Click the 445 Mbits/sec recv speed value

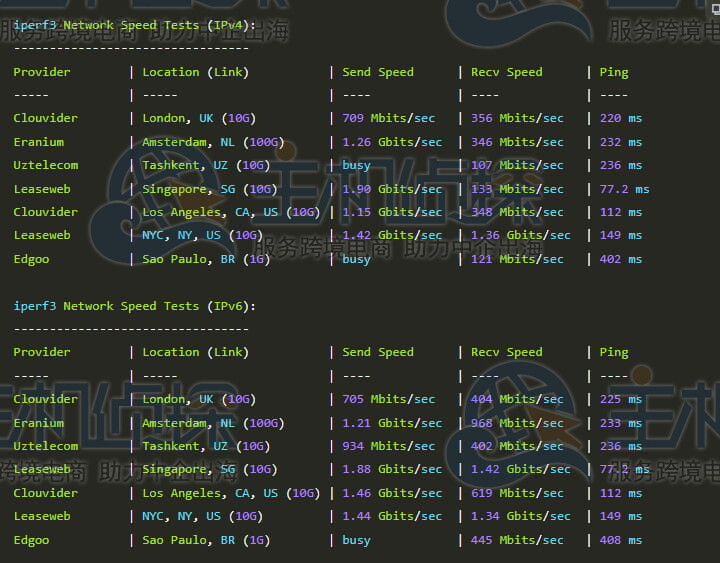tap(517, 540)
